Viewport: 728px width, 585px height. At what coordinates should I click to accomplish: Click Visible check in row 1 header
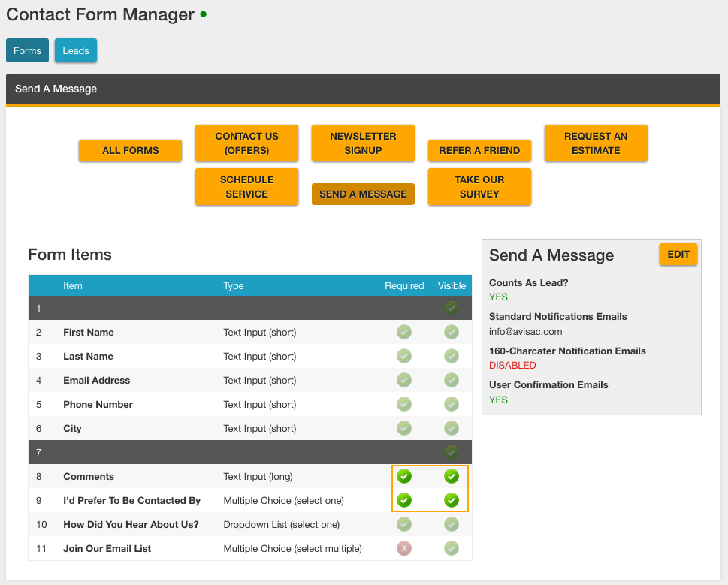[451, 308]
